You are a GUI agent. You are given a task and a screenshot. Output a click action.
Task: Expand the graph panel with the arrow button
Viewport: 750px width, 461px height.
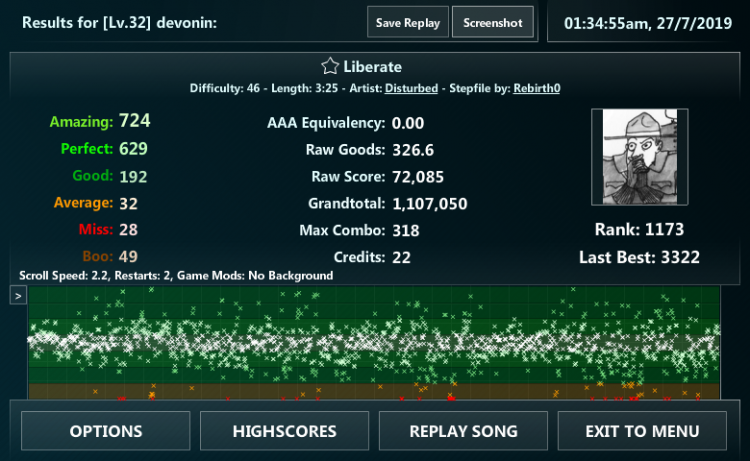(x=18, y=295)
